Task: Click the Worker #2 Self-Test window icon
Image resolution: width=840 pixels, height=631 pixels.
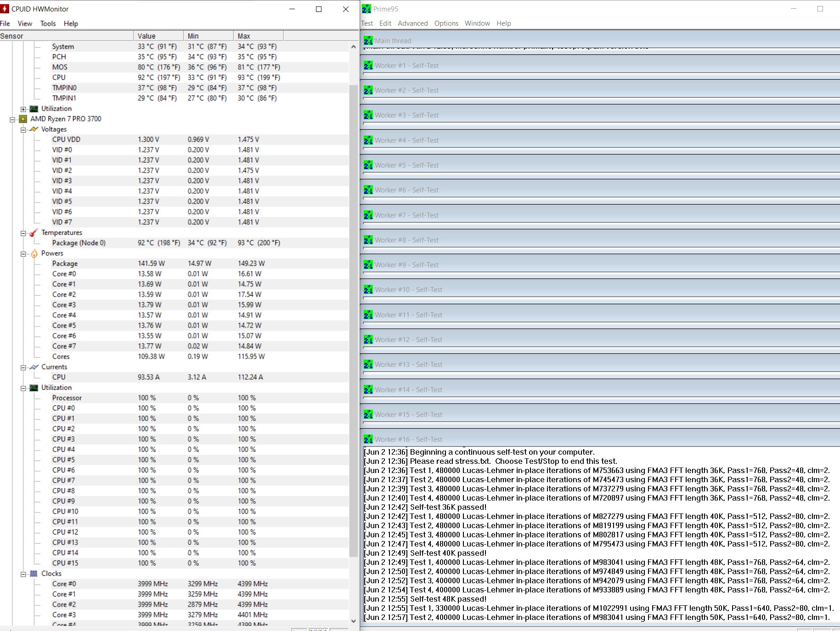Action: [368, 90]
